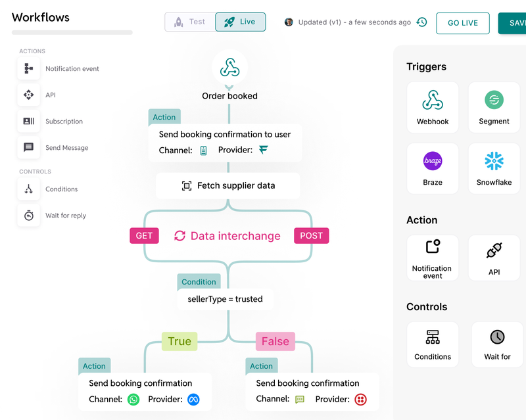Select the Wait for control card
The height and width of the screenshot is (420, 526).
click(497, 344)
